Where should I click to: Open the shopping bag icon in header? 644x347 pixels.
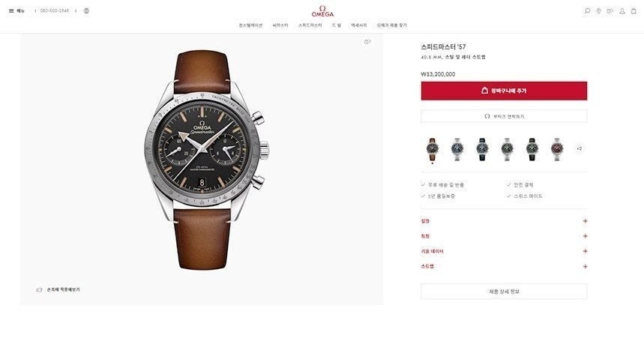click(634, 11)
